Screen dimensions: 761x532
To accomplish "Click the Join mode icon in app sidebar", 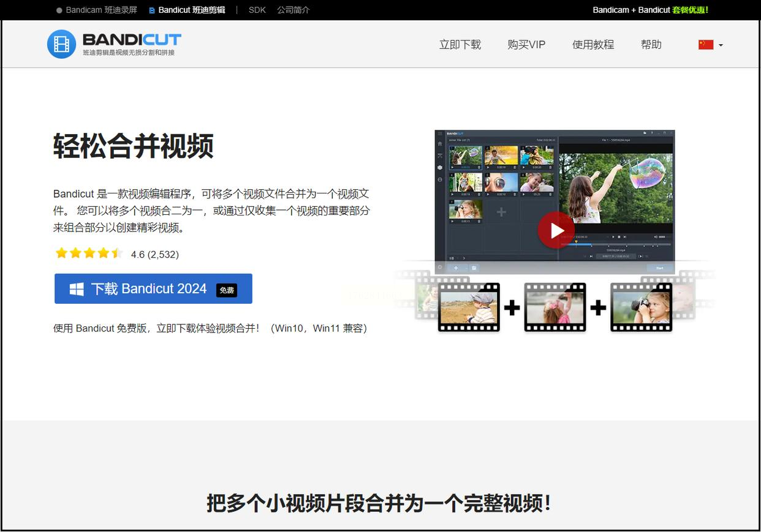I will (440, 168).
